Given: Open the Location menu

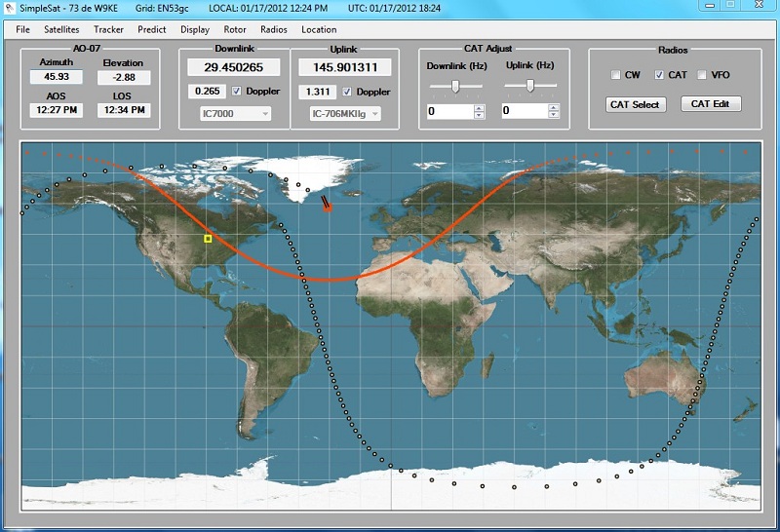Looking at the screenshot, I should [319, 29].
